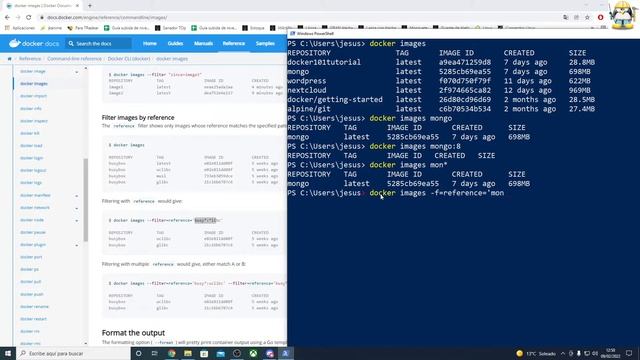Click the translate icon in address bar

[565, 18]
